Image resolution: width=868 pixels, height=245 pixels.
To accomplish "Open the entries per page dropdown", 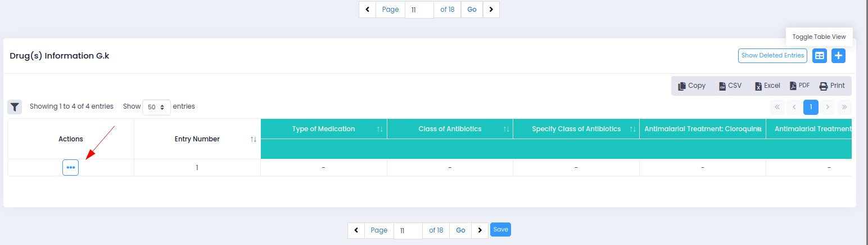I will coord(156,107).
